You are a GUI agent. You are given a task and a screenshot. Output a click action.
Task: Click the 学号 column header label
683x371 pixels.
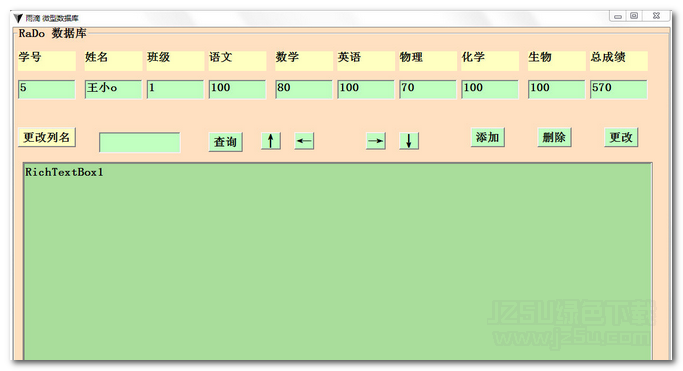pyautogui.click(x=47, y=61)
